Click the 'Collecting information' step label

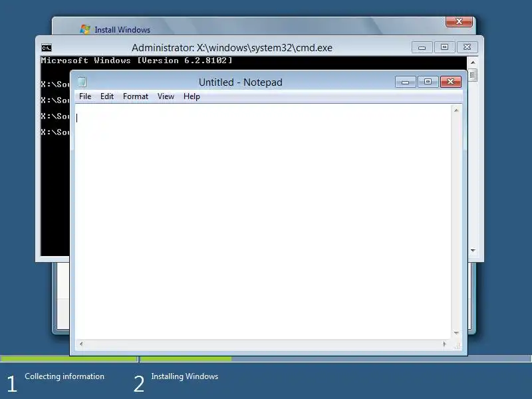(65, 376)
